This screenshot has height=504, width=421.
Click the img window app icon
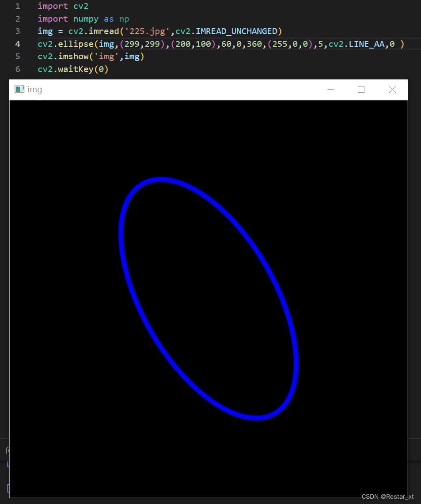click(x=19, y=89)
